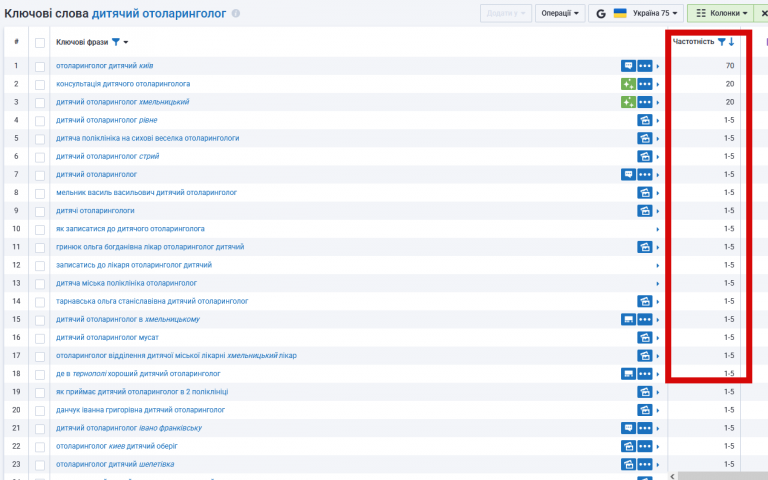
Task: Click the info icon beside the page title
Action: pyautogui.click(x=236, y=13)
